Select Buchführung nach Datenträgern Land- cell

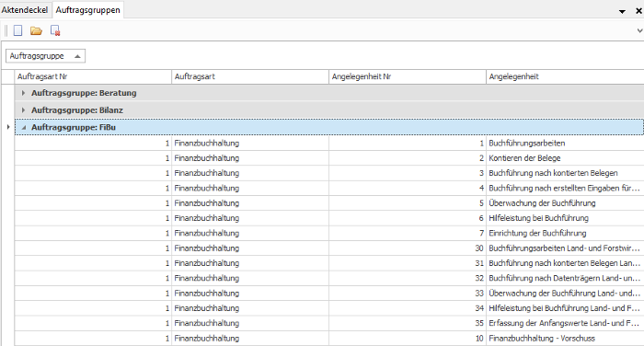(x=565, y=278)
